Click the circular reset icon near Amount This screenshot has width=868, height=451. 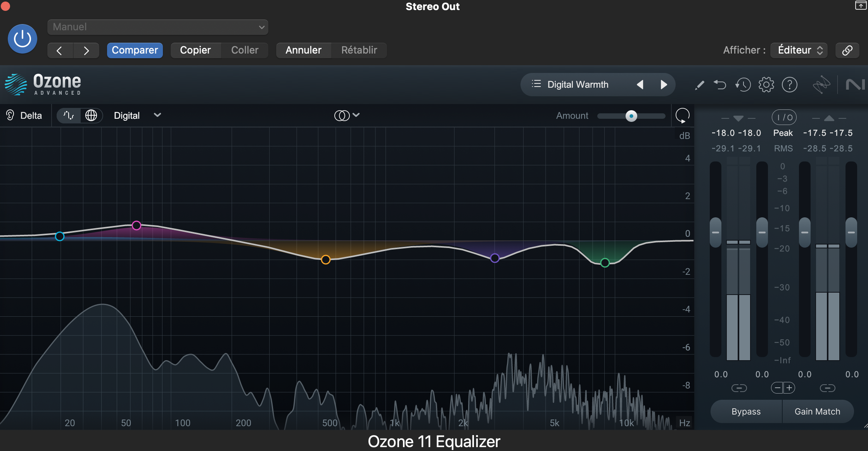[683, 116]
